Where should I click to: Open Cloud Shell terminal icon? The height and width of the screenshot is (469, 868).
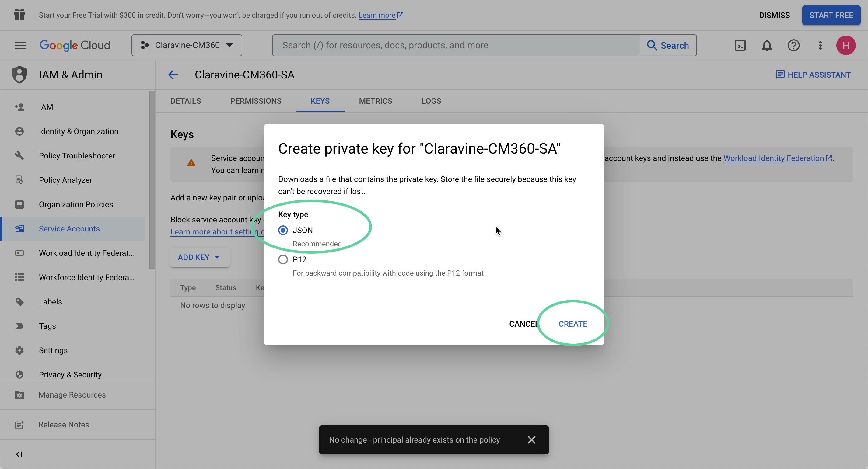740,45
